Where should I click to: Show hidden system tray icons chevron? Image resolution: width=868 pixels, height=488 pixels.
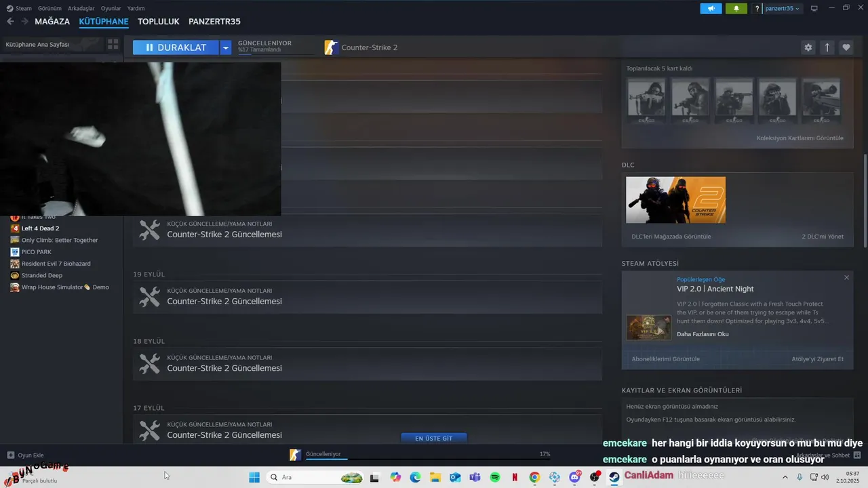coord(785,477)
